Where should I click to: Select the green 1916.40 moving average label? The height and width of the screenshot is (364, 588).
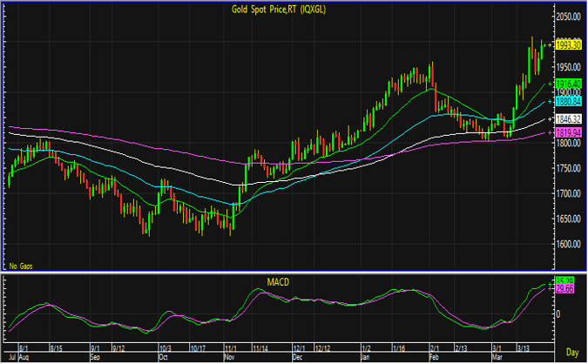(x=569, y=84)
